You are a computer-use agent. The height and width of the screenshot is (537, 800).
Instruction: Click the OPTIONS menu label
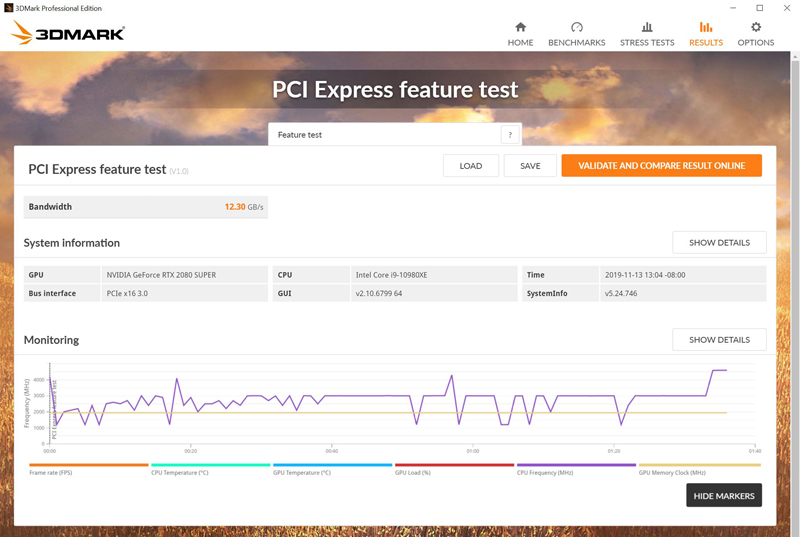point(756,43)
